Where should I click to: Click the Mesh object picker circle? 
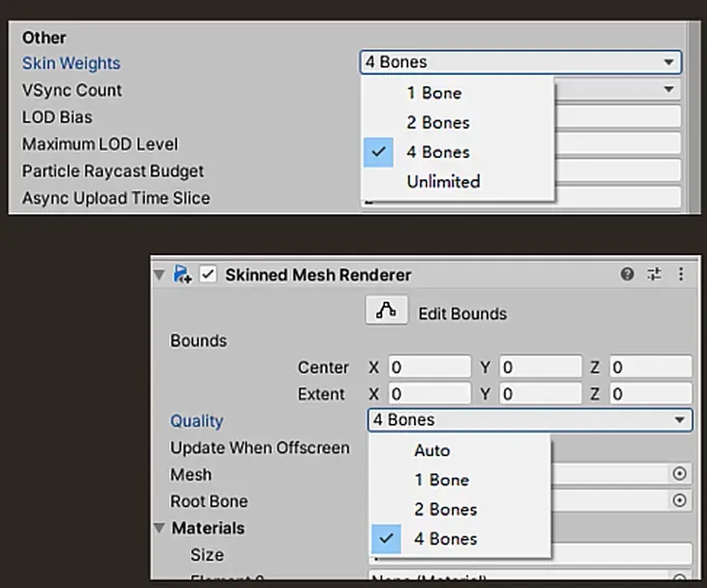679,474
